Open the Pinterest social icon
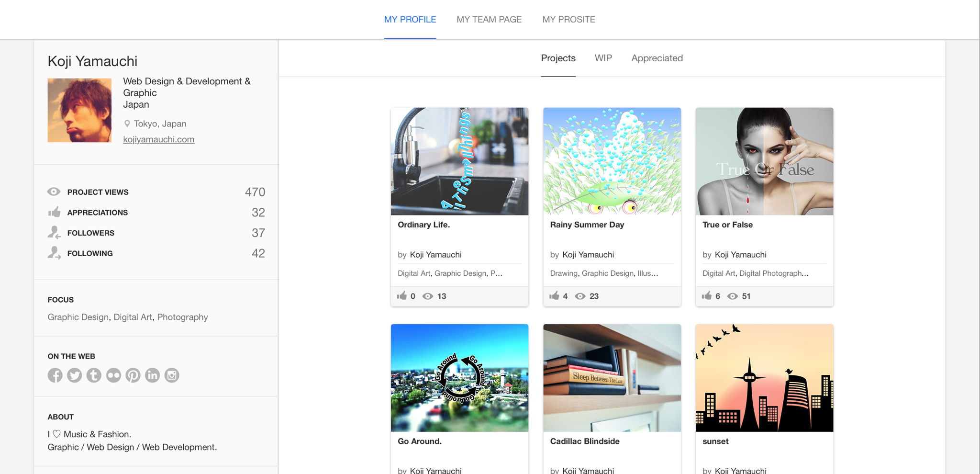This screenshot has width=980, height=474. [x=133, y=375]
